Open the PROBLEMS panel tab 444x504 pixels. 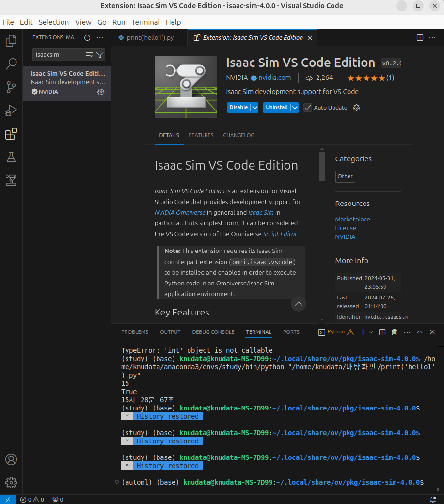(x=135, y=332)
